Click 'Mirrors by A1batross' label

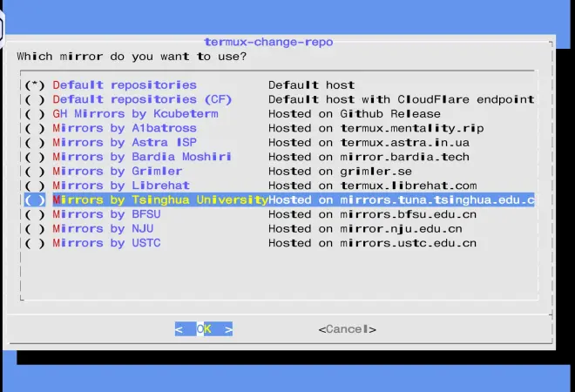pyautogui.click(x=125, y=128)
